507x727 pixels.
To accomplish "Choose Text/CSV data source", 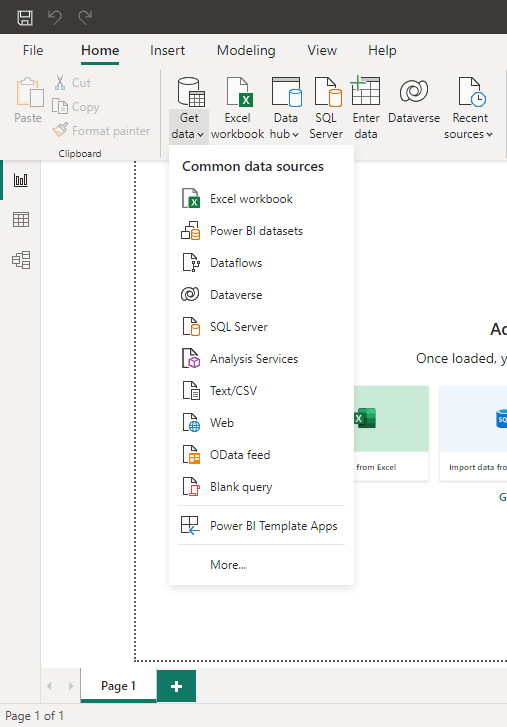I will click(261, 391).
